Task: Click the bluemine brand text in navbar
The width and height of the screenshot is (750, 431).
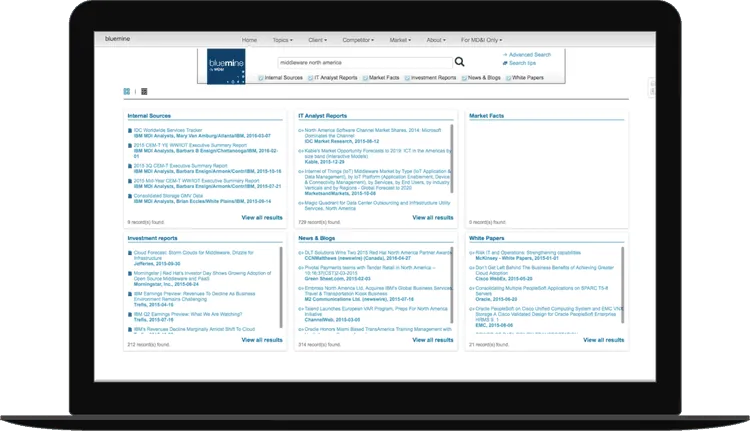Action: [x=117, y=39]
